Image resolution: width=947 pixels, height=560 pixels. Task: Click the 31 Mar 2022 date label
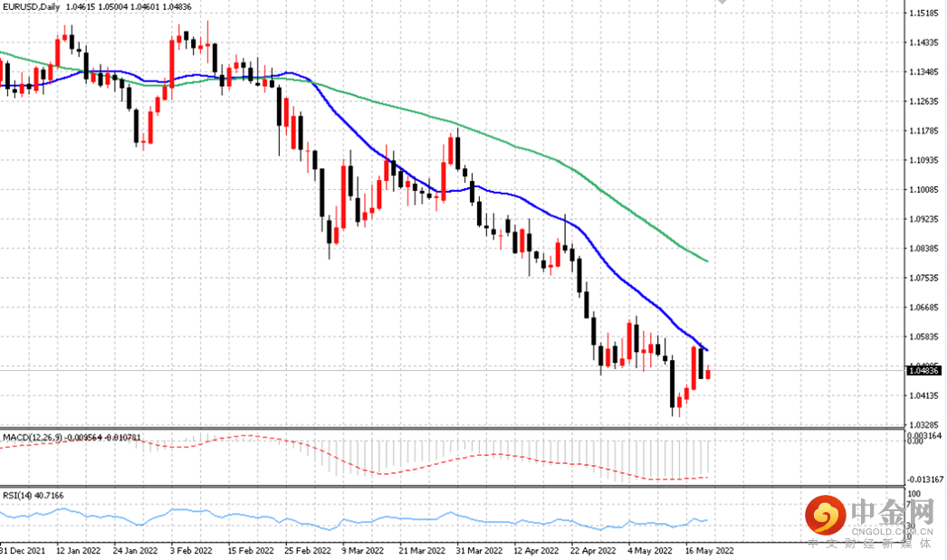(x=479, y=550)
